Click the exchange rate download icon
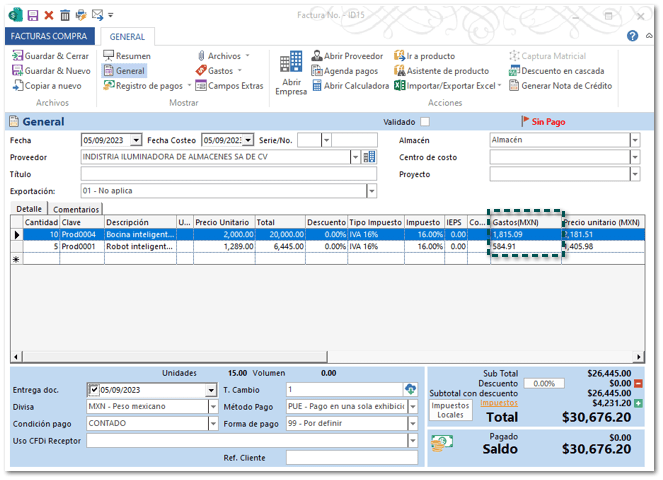 click(x=410, y=389)
